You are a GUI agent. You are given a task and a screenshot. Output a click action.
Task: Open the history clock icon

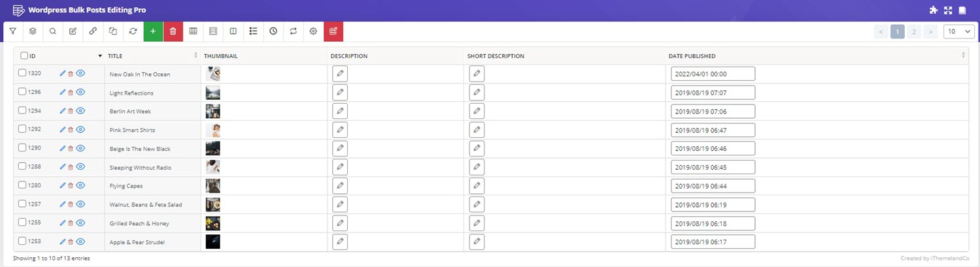[273, 31]
